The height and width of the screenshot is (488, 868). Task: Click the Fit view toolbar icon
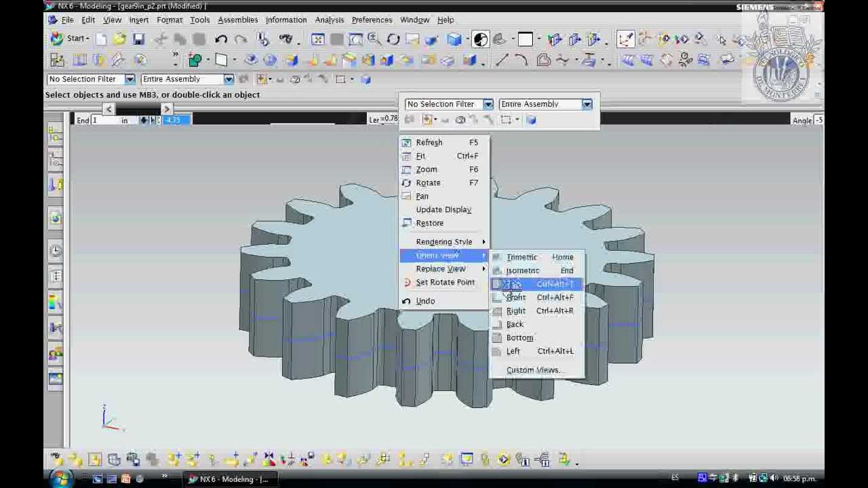point(318,39)
